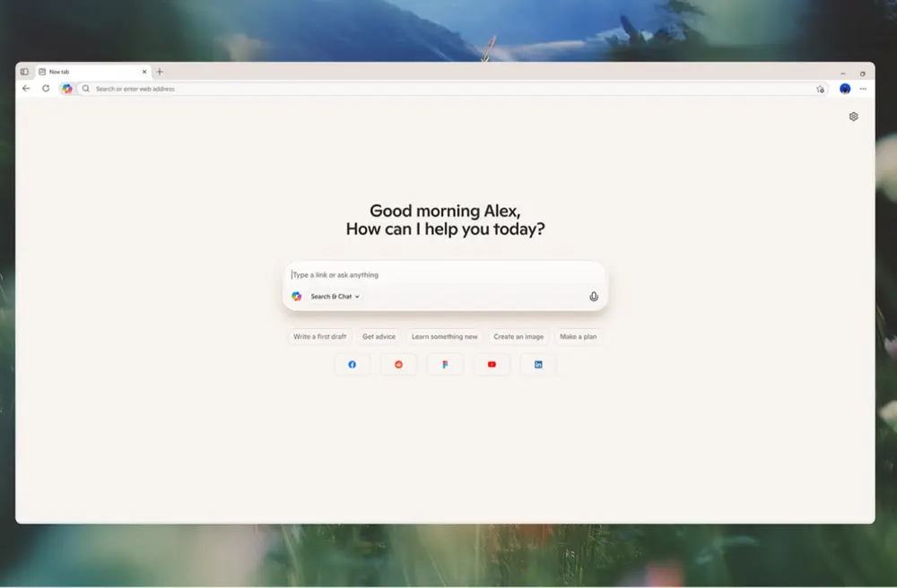Open new tab page settings gear
897x588 pixels.
coord(853,116)
